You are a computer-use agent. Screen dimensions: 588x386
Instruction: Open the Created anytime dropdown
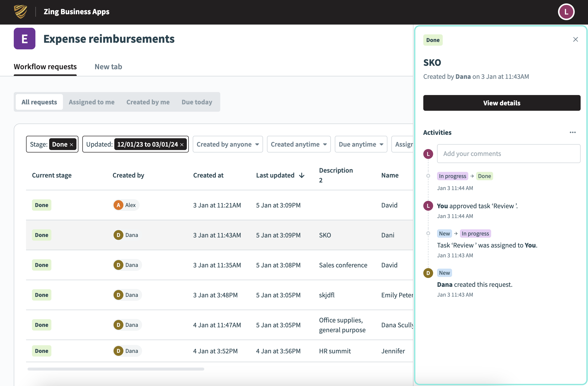click(x=298, y=144)
